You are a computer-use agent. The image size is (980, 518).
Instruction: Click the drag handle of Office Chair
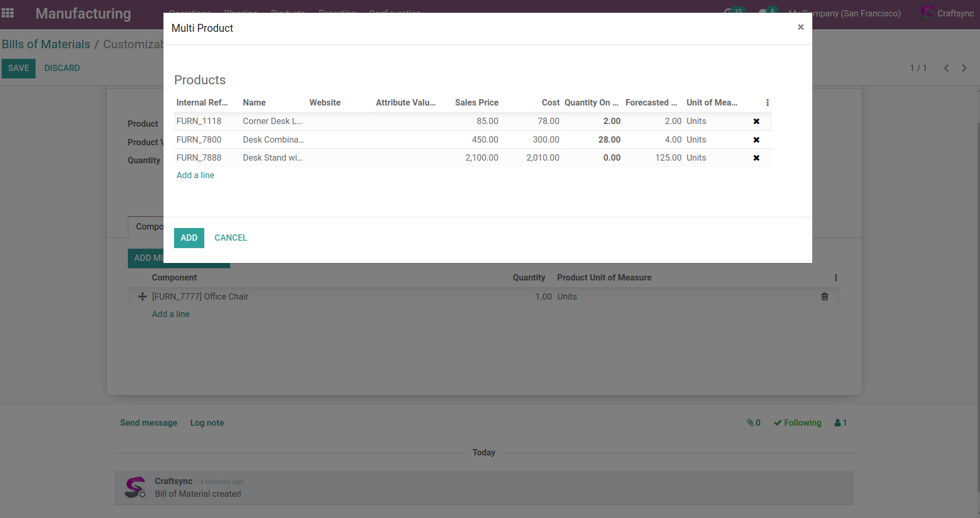[142, 297]
